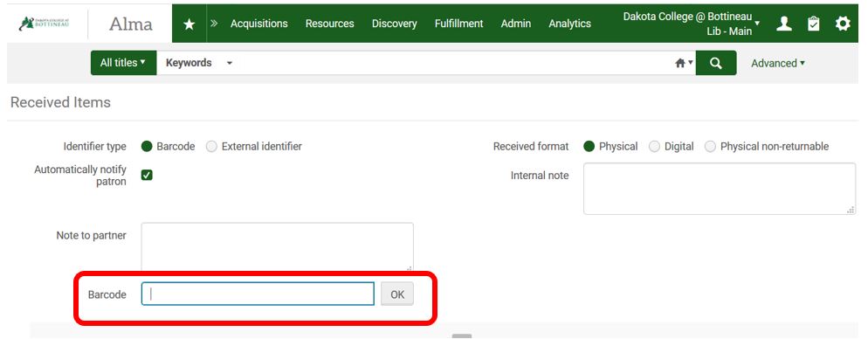
Task: Click the star favorites icon
Action: 189,24
